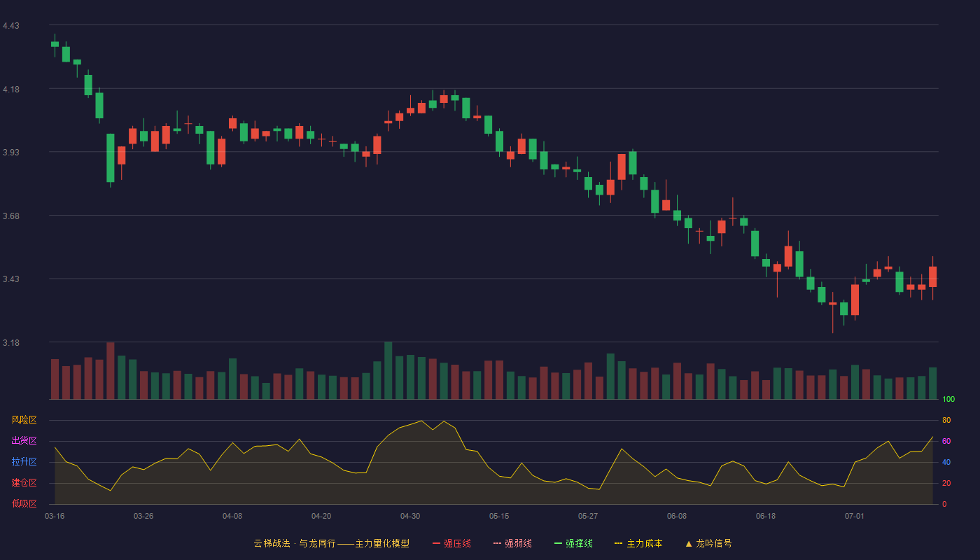Click the 4.43 price axis label

click(x=11, y=26)
